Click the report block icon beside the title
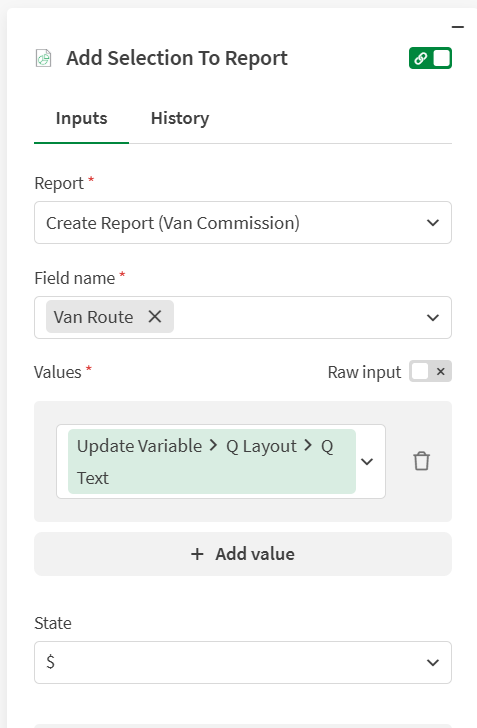 tap(44, 58)
